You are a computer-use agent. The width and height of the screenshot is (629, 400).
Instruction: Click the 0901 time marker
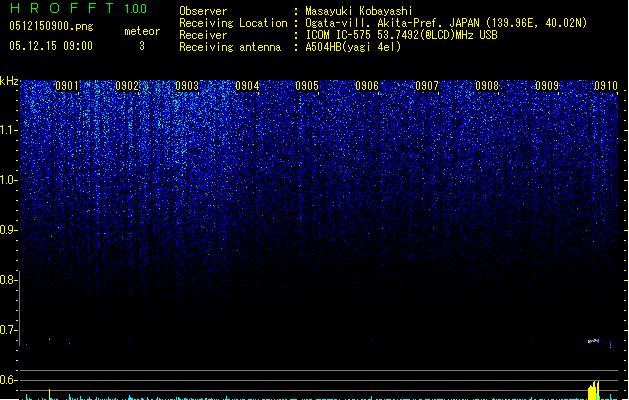(67, 86)
